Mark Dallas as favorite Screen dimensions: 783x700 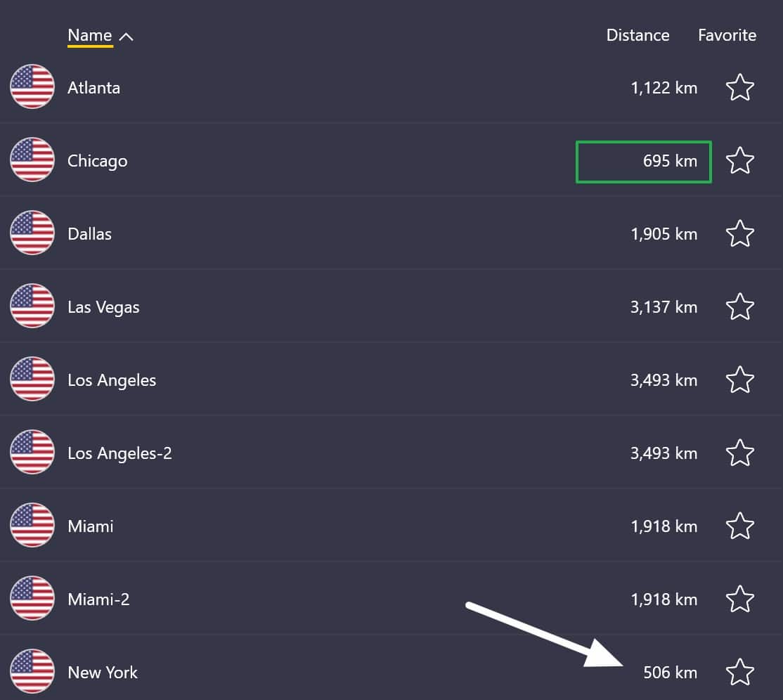(739, 233)
